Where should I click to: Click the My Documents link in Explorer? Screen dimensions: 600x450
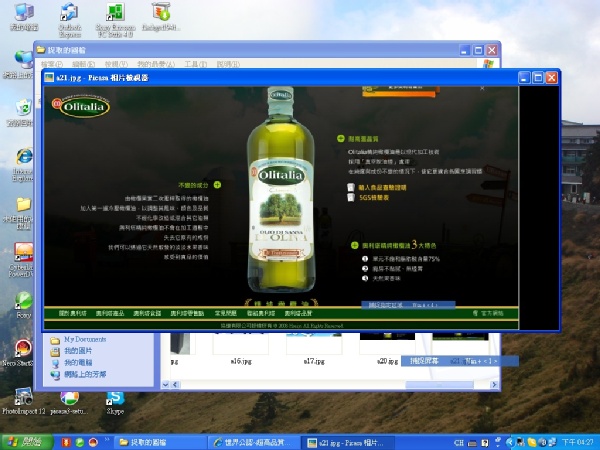85,339
